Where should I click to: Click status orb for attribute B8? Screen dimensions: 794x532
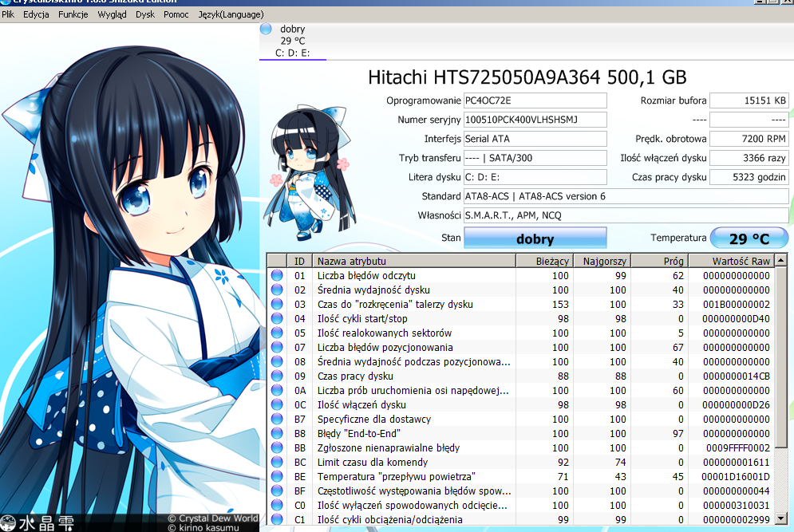pyautogui.click(x=276, y=433)
